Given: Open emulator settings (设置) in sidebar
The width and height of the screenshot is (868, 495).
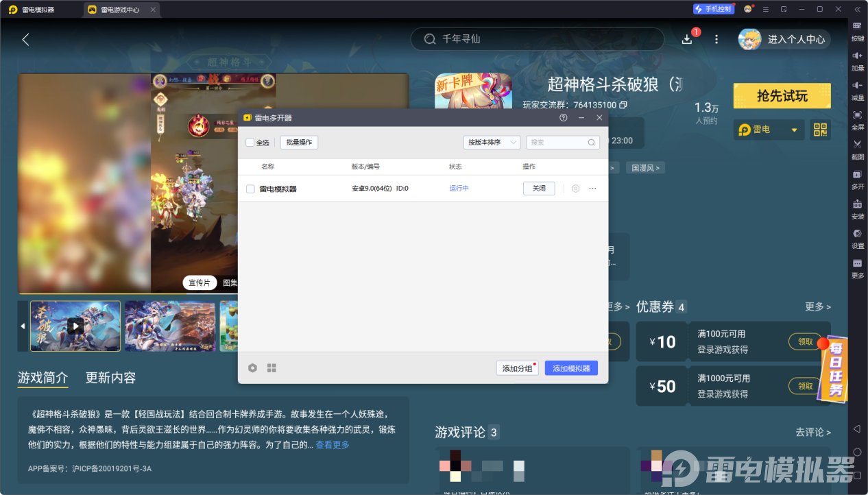Looking at the screenshot, I should (x=857, y=238).
